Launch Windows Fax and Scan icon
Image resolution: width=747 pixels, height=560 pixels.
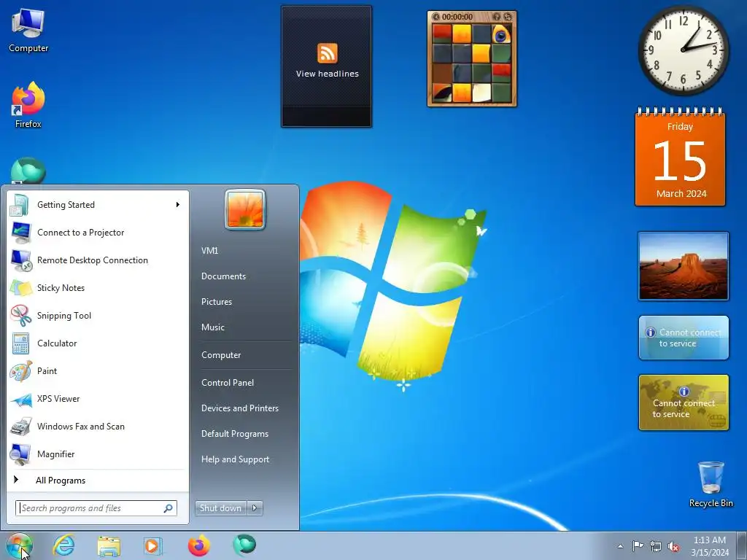[x=20, y=426]
